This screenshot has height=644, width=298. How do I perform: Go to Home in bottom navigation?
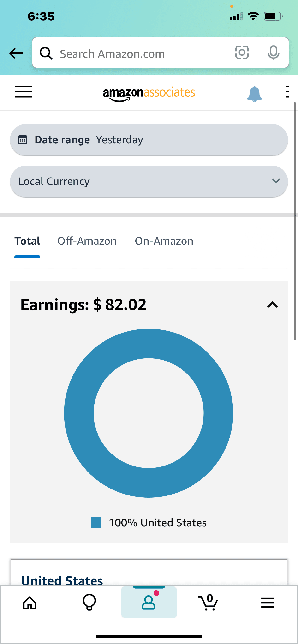click(30, 603)
